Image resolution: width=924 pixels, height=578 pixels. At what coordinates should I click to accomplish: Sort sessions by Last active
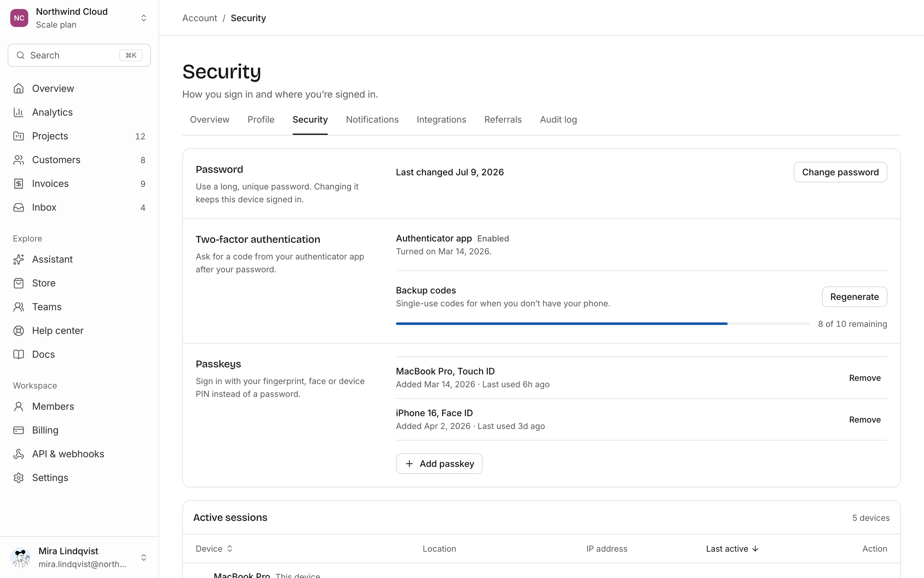(x=732, y=548)
